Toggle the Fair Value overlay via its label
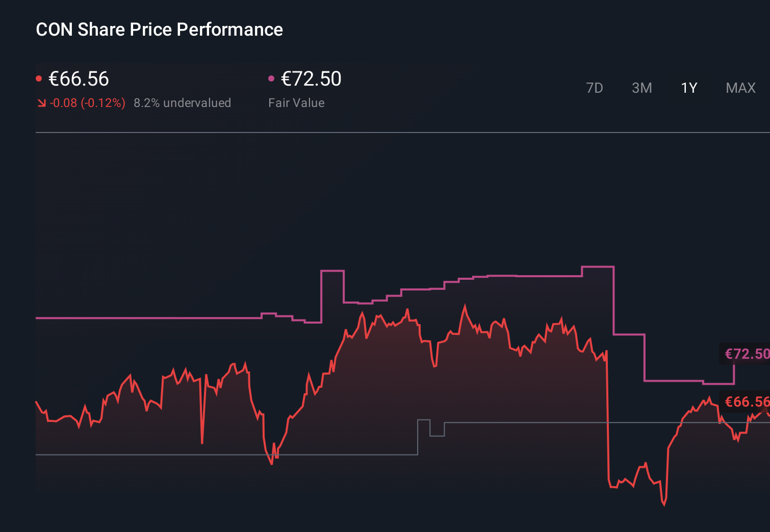 tap(296, 102)
